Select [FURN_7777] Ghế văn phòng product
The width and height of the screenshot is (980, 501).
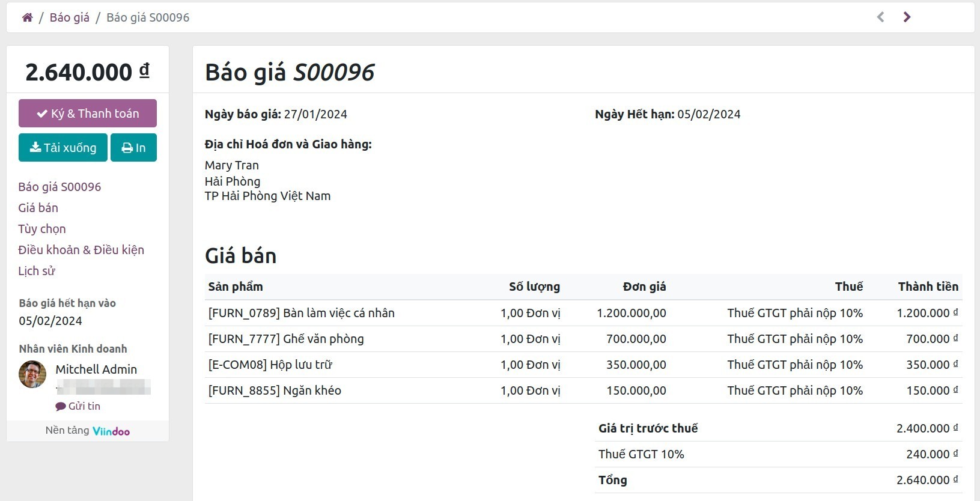click(286, 339)
